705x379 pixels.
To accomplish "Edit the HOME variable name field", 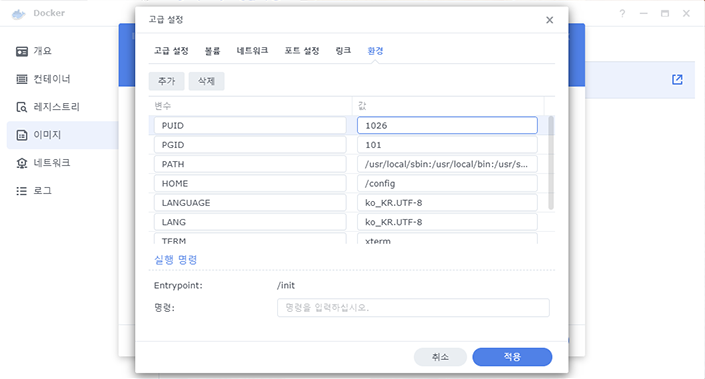I will coord(250,183).
